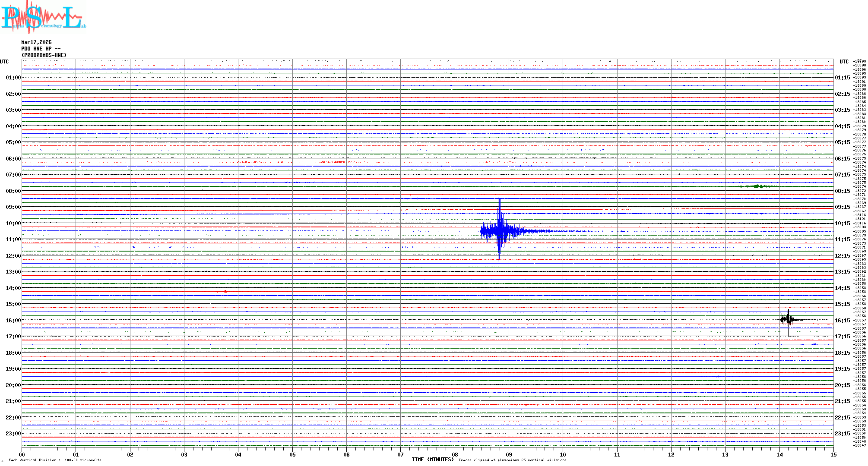Viewport: 868px width, 466px height.
Task: Click the traces clipped footnote text
Action: pyautogui.click(x=512, y=460)
